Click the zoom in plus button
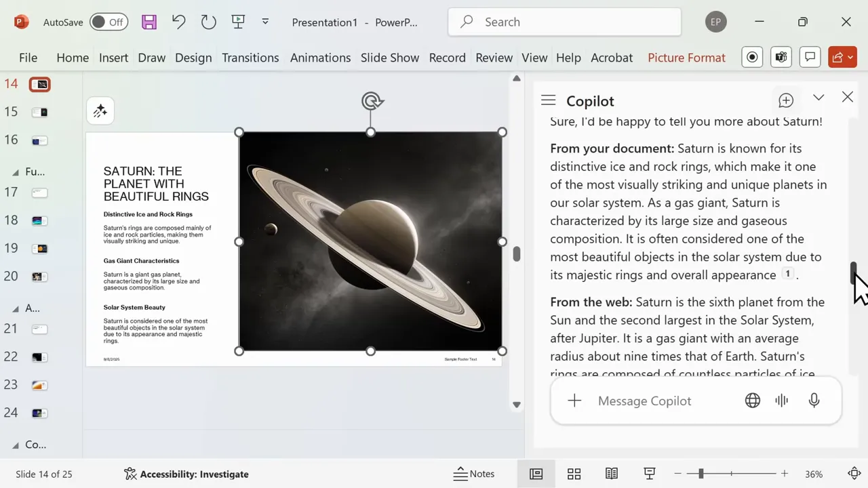 [785, 474]
